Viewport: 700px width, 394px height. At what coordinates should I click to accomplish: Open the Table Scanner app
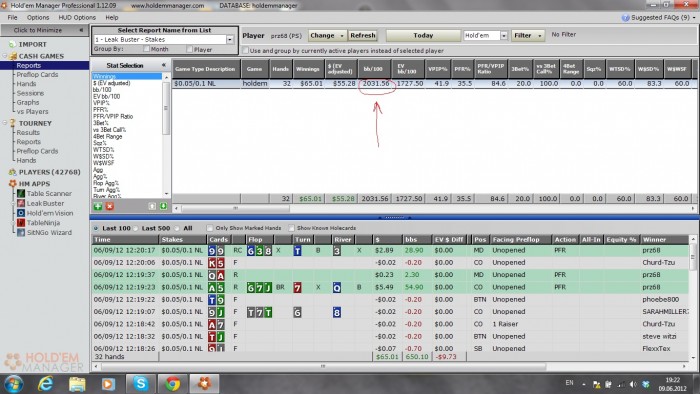(49, 194)
